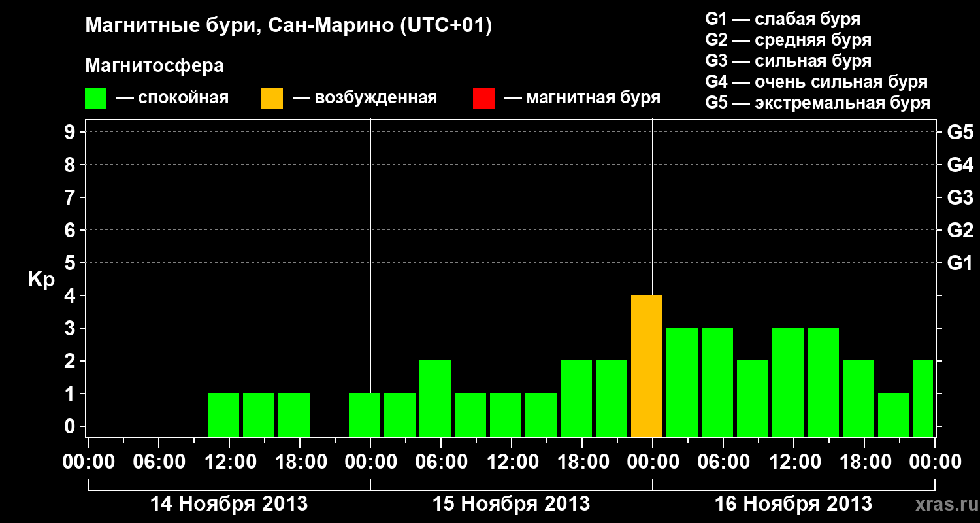Click the '9' Kp axis value
The height and width of the screenshot is (523, 980).
coord(71,132)
